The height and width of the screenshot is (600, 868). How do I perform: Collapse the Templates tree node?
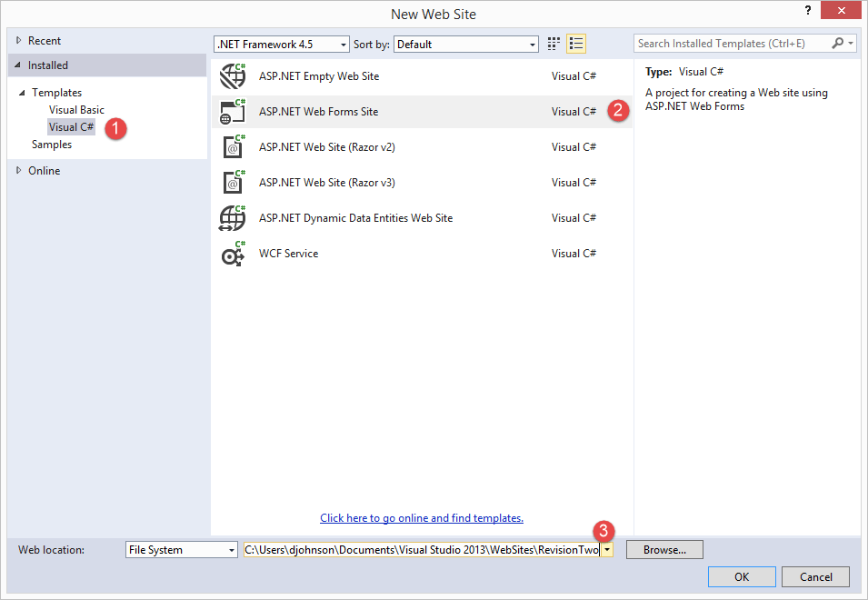22,93
